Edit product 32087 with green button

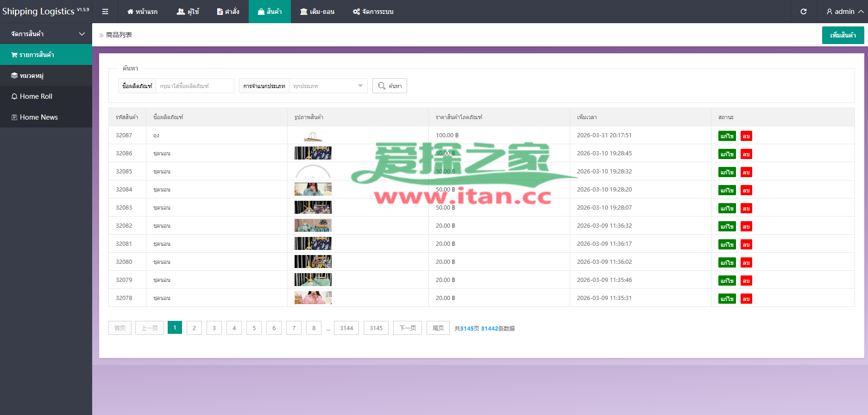(727, 136)
